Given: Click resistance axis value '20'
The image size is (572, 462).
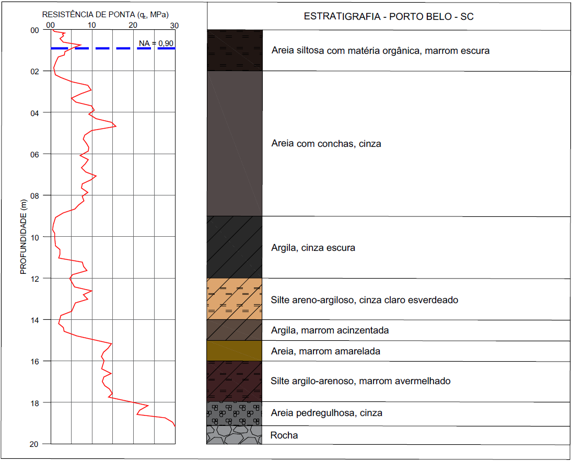Looking at the screenshot, I should pyautogui.click(x=133, y=25).
